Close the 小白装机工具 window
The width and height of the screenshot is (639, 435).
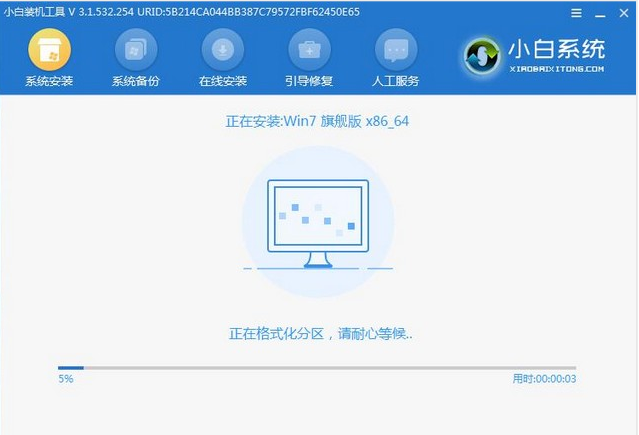click(624, 13)
